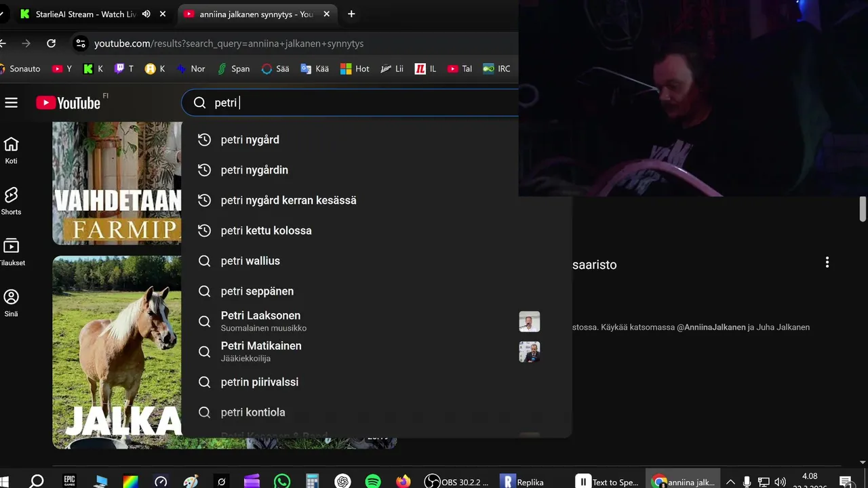Open the video's three-dot options menu
868x488 pixels.
coord(827,262)
